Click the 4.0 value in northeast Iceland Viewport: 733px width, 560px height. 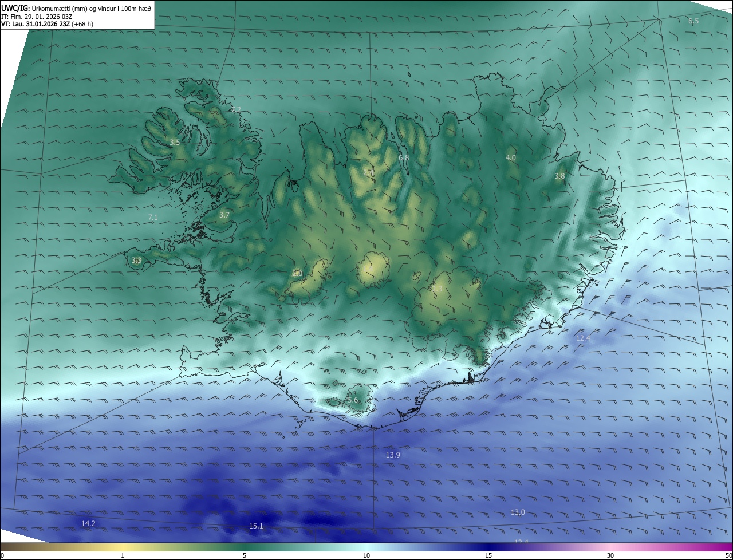click(x=510, y=157)
